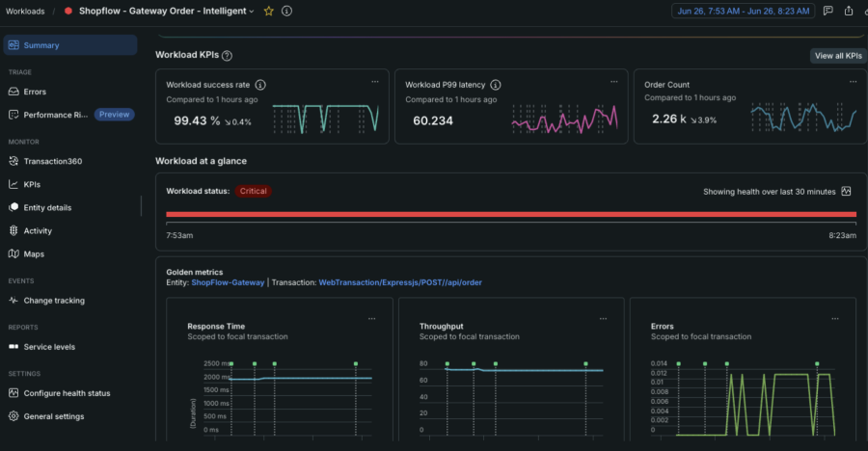Open Transaction360 in the Monitor section
This screenshot has width=868, height=451.
click(x=53, y=161)
